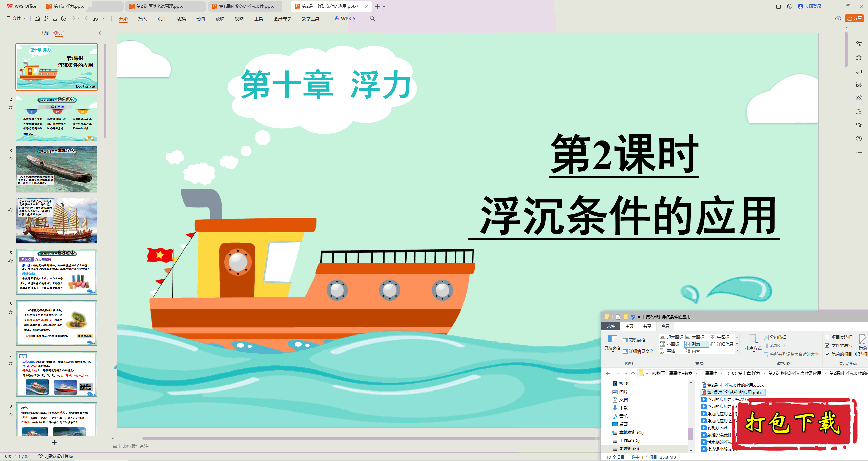Open the 文件 menu dropdown
The width and height of the screenshot is (868, 461).
coord(16,18)
